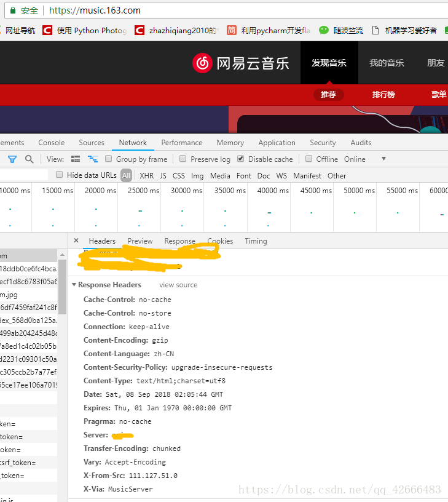Select the m.jpg request row

pyautogui.click(x=28, y=295)
